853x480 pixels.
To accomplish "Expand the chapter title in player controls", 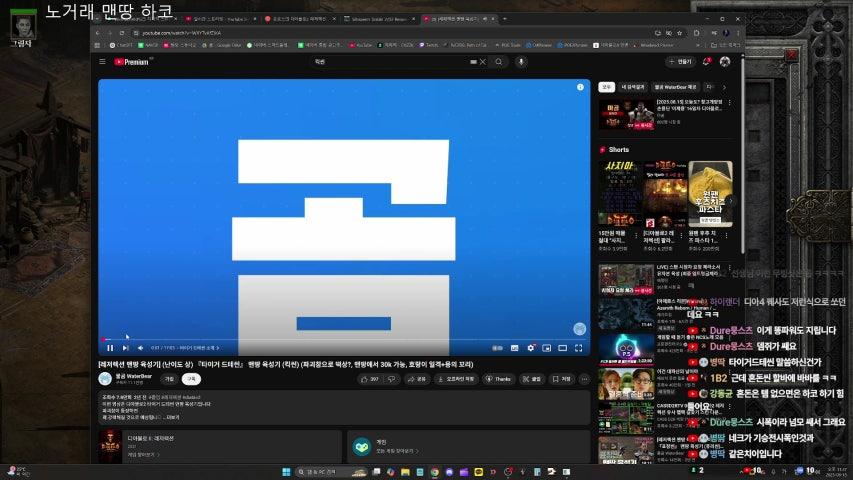I will (199, 348).
